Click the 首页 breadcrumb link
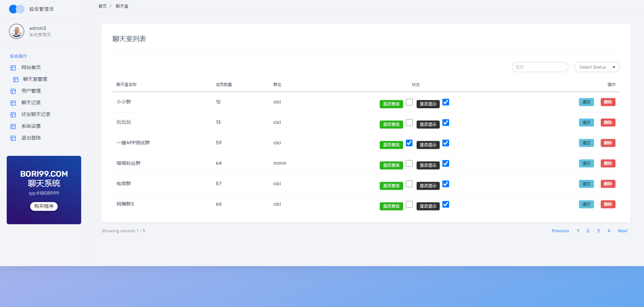Image resolution: width=644 pixels, height=307 pixels. (102, 6)
